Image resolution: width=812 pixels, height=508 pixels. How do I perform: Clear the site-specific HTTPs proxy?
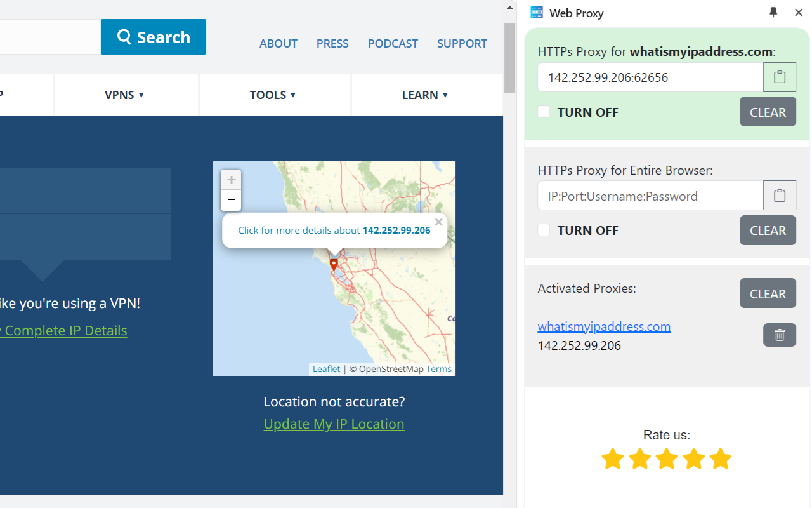click(x=768, y=112)
